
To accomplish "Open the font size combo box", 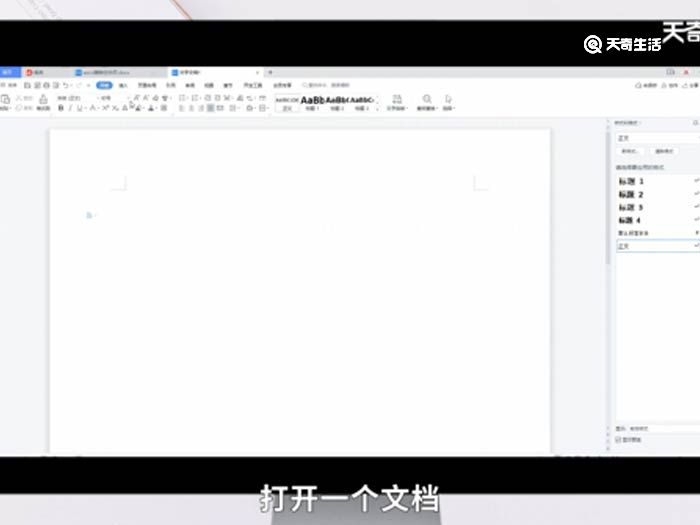I will coord(114,98).
